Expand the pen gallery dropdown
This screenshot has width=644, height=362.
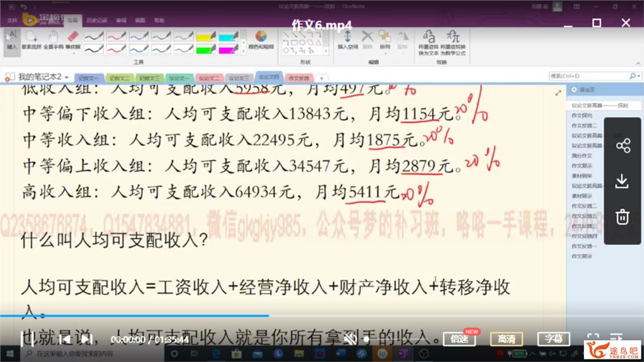pos(243,50)
